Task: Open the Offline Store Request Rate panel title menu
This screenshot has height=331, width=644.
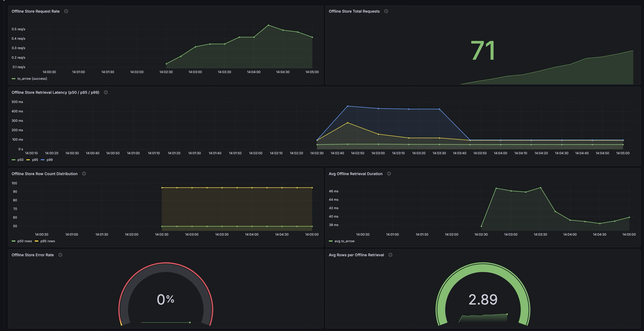Action: 36,11
